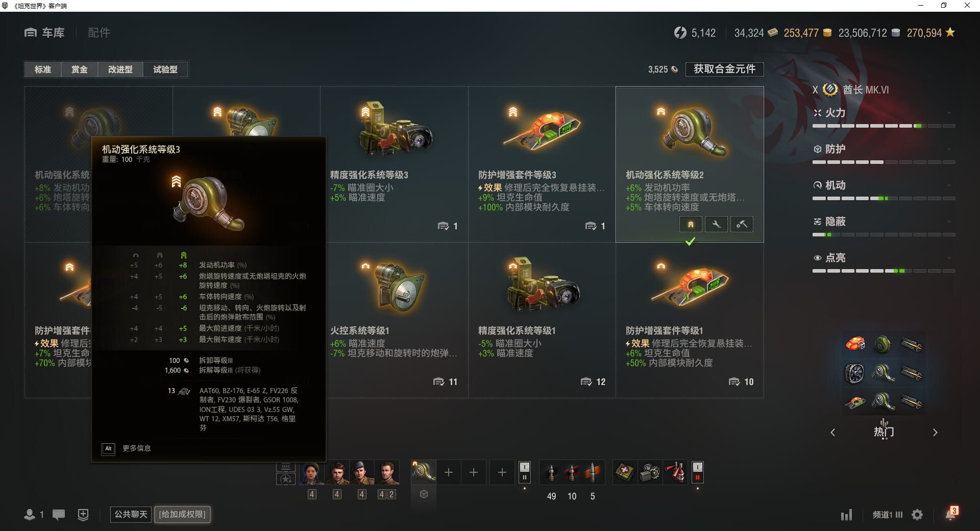Image resolution: width=980 pixels, height=531 pixels.
Task: Expand the 机动 mobility stats section
Action: click(x=884, y=185)
